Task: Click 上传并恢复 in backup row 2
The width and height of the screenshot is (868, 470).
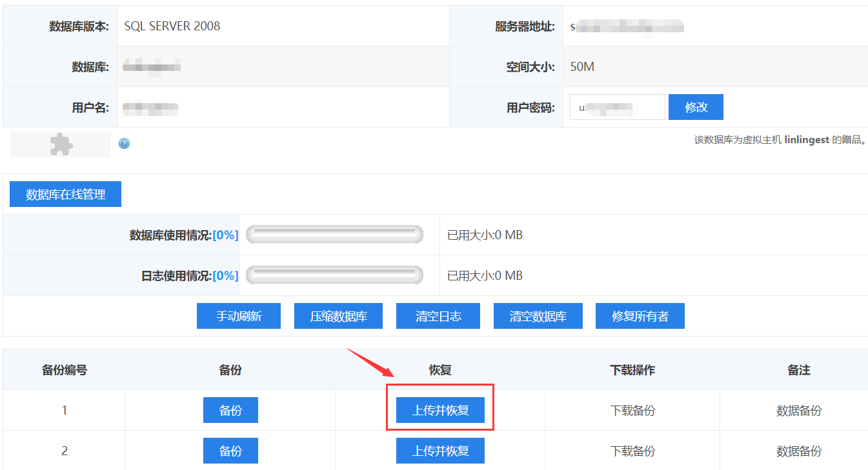Action: tap(440, 451)
